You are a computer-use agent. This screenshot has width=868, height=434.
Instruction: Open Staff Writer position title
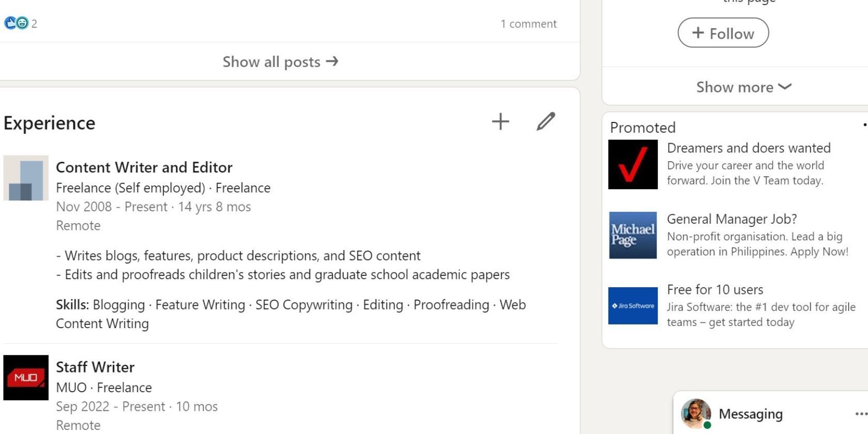pyautogui.click(x=95, y=367)
